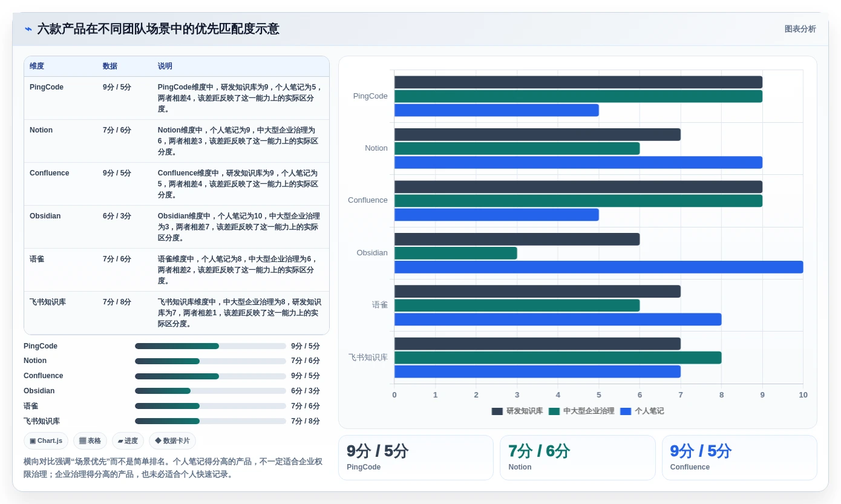
Task: Click the 飞书知识库 progress bar
Action: pos(211,421)
